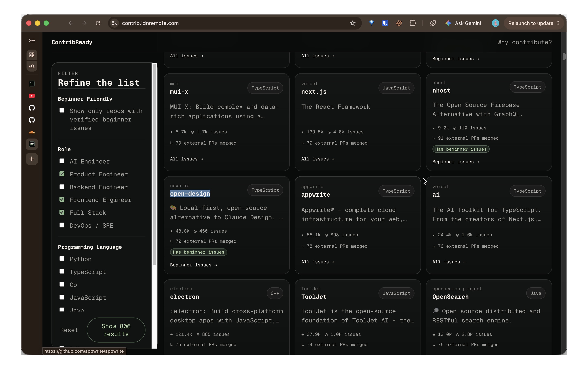Open All issues link on next.js card
This screenshot has height=383, width=588.
point(318,159)
